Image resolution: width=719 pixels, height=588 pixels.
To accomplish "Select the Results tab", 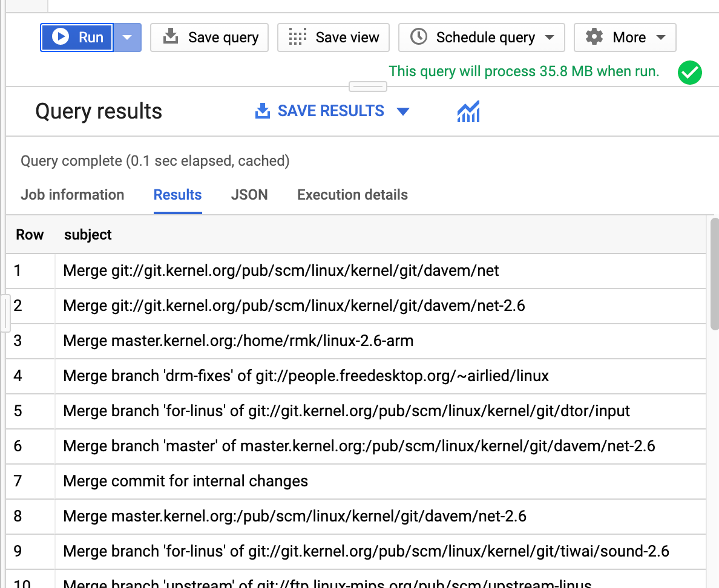I will pyautogui.click(x=177, y=195).
